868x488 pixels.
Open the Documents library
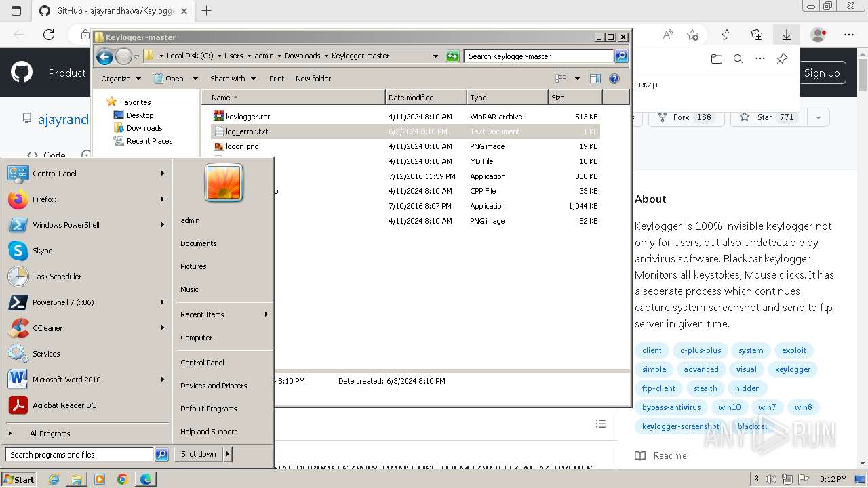[199, 243]
